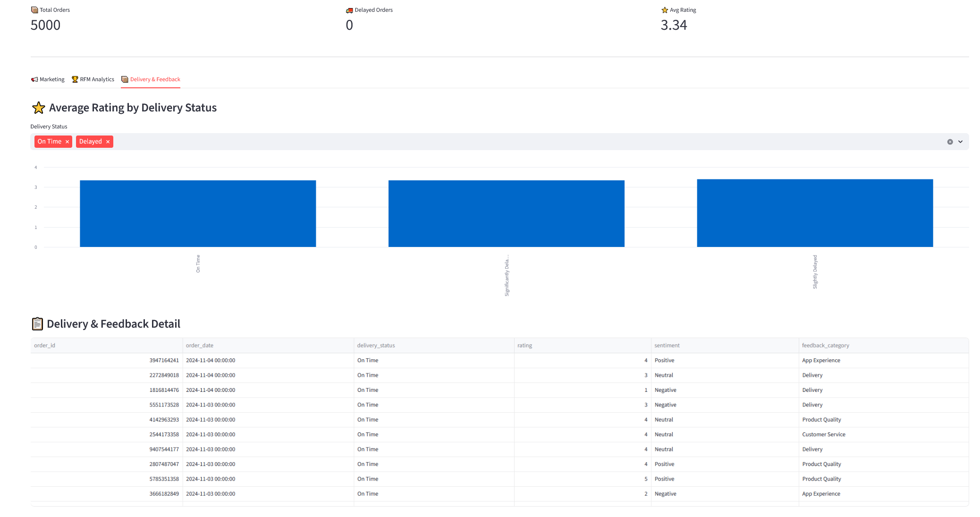Sort table by order_date column header

(200, 346)
